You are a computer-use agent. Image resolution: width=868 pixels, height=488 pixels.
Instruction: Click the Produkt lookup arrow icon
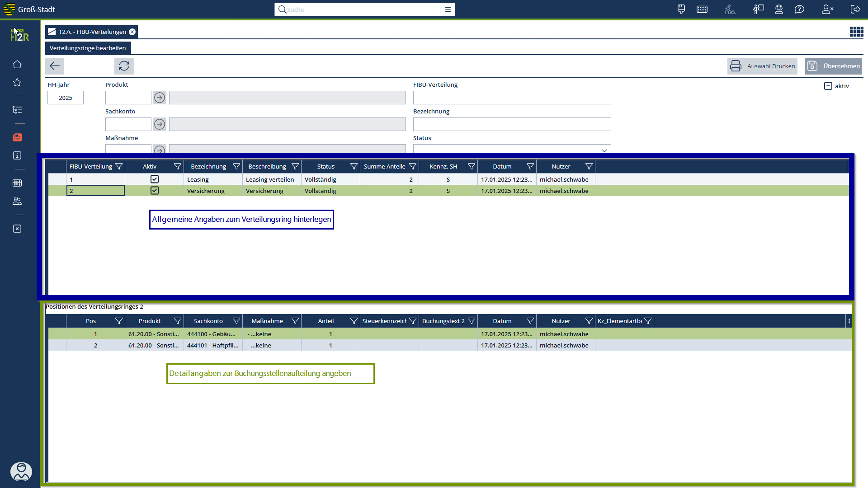[160, 98]
